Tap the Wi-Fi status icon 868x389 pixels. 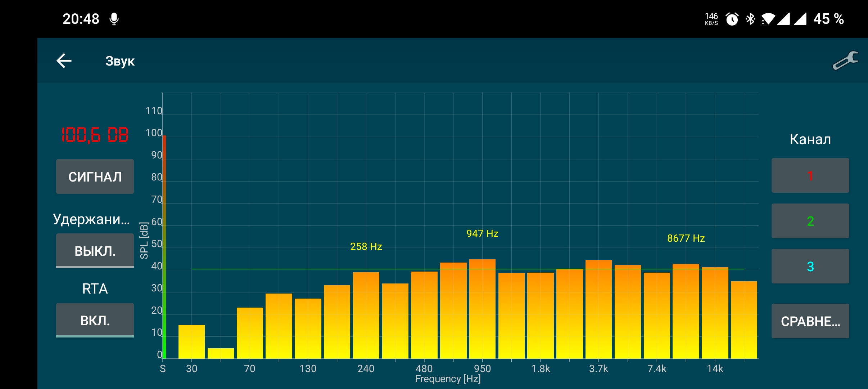768,19
